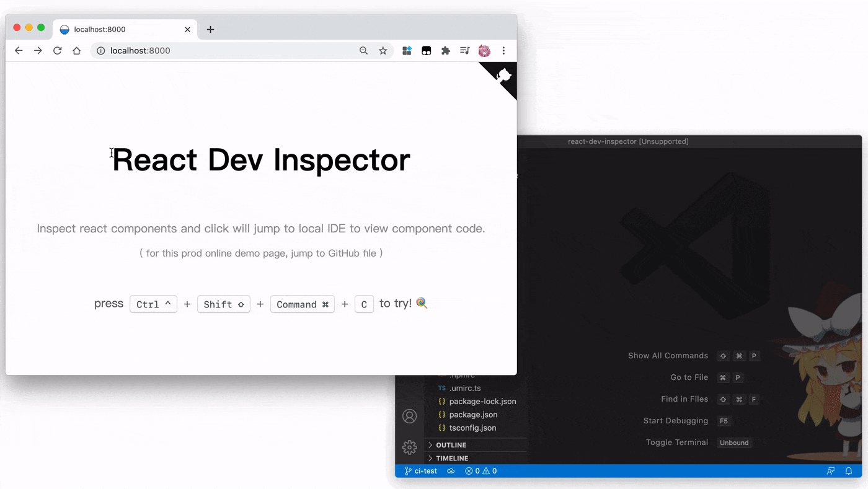Open the Chrome extensions puzzle icon
Viewport: 868px width, 489px height.
(x=446, y=50)
